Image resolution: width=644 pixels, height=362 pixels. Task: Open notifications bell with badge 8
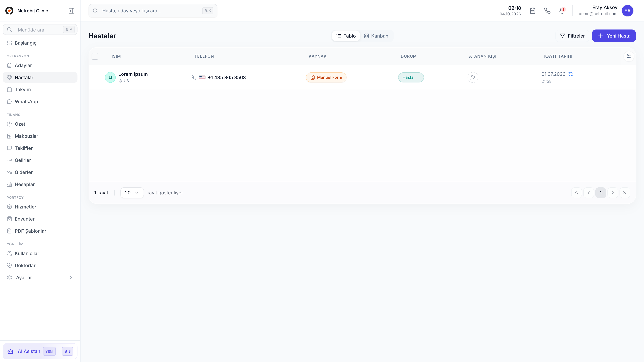(562, 11)
